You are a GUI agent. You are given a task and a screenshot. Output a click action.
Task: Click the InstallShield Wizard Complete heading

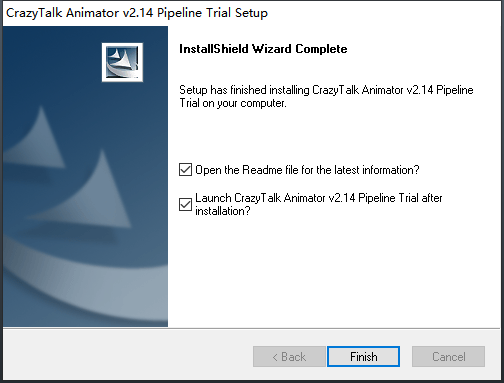[x=263, y=49]
